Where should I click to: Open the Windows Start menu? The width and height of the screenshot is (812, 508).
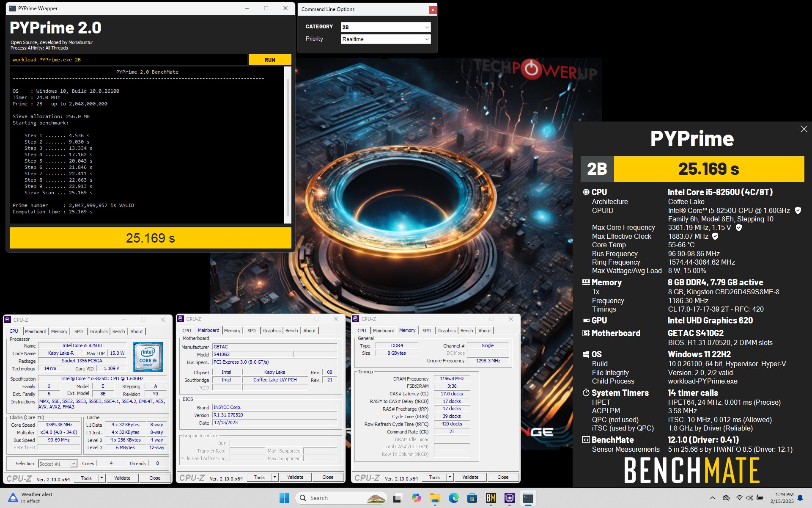click(285, 498)
